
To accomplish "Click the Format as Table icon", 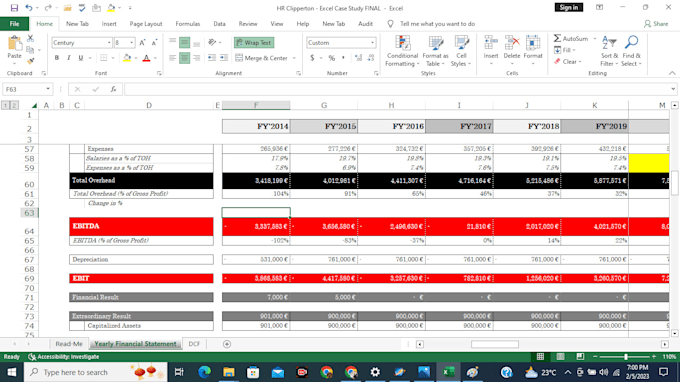I will coord(435,43).
